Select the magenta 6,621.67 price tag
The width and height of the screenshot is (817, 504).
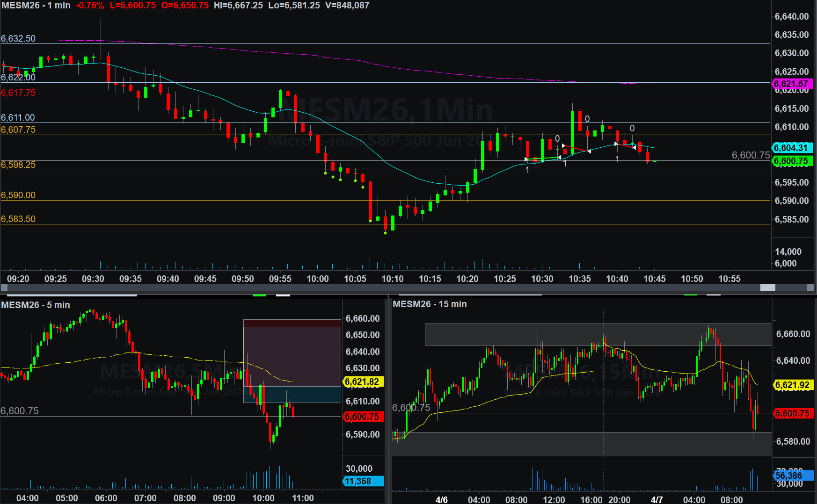tap(792, 84)
